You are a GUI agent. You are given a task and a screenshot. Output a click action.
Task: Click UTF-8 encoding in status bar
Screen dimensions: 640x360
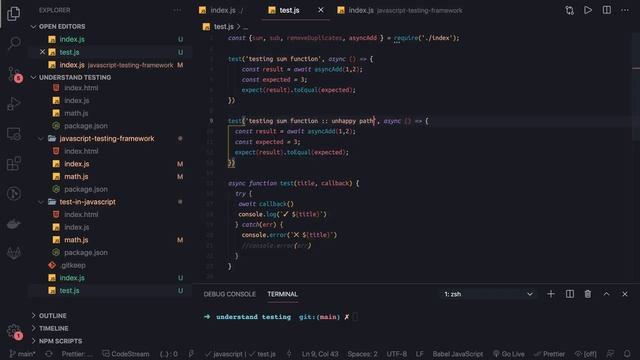tap(396, 354)
